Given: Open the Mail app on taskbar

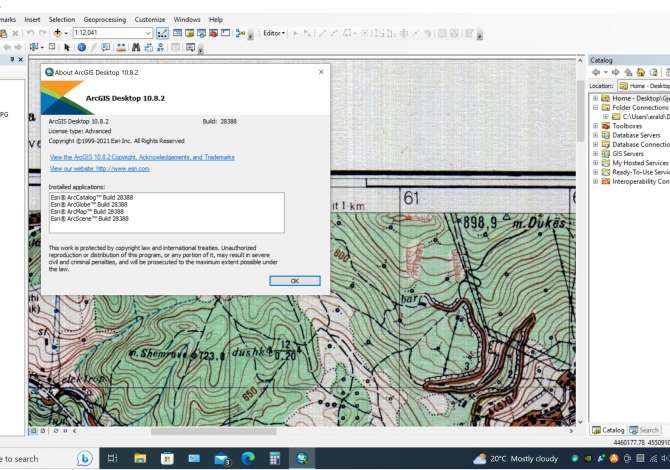Looking at the screenshot, I should (222, 458).
